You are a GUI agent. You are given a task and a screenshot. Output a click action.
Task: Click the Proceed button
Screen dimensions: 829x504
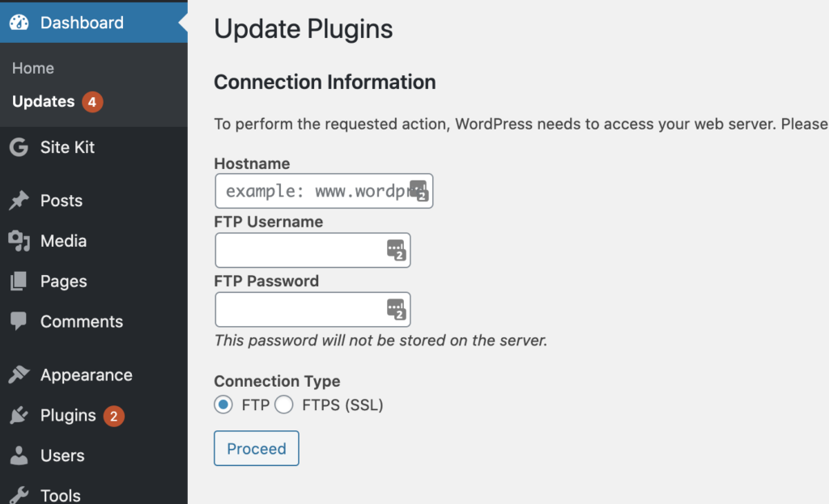[256, 448]
